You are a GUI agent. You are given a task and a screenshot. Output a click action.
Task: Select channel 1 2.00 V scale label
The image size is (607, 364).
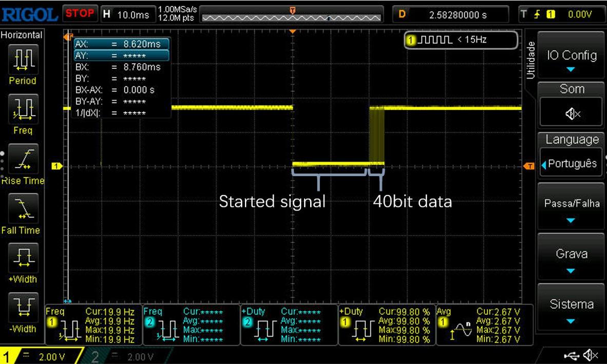click(52, 357)
